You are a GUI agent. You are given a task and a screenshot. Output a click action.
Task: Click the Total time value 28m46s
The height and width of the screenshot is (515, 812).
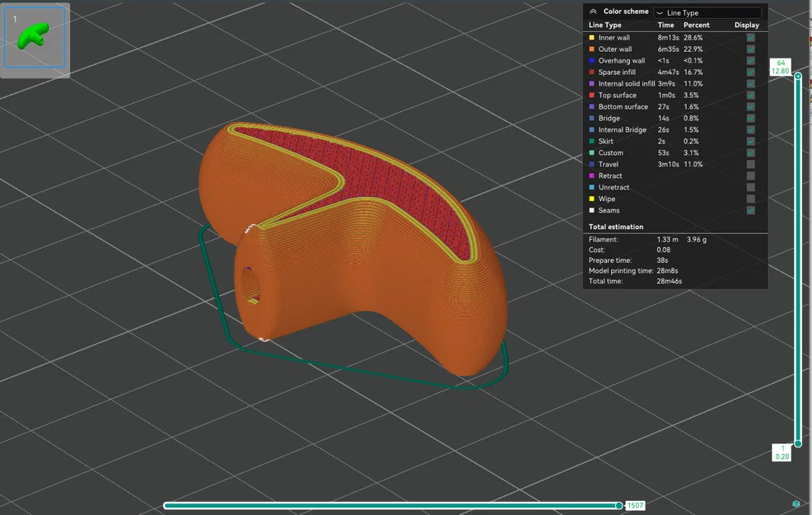(669, 281)
